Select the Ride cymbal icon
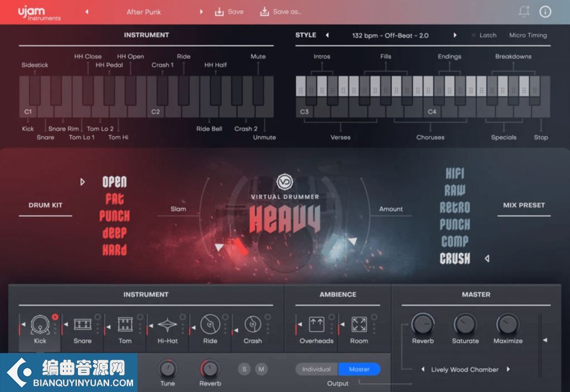Screen dimensions: 570x392 point(210,324)
